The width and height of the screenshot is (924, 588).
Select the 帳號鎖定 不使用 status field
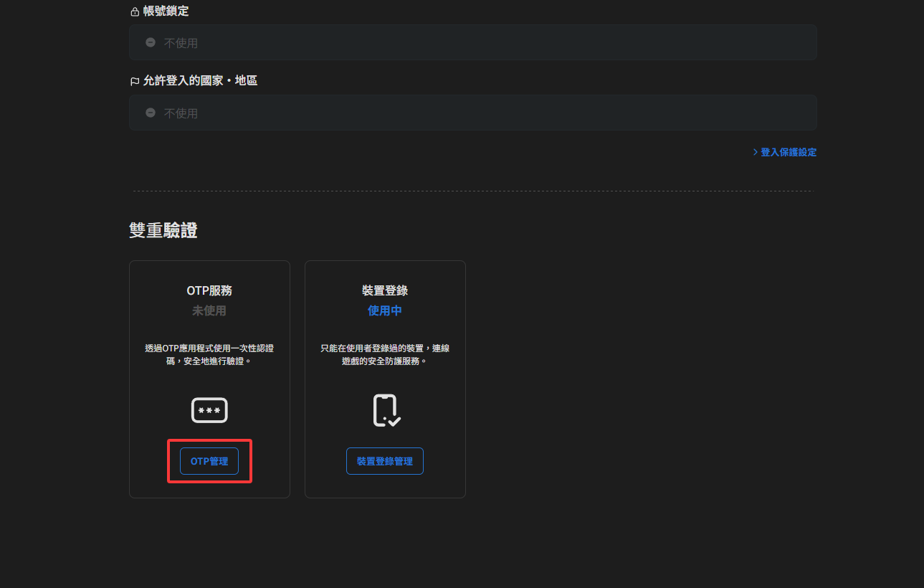[472, 43]
